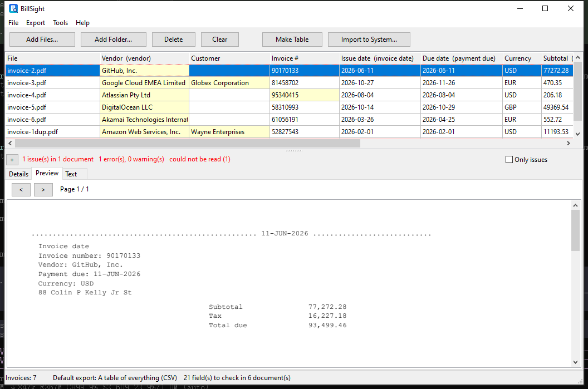Sort by the Currency column header
588x389 pixels.
point(522,58)
